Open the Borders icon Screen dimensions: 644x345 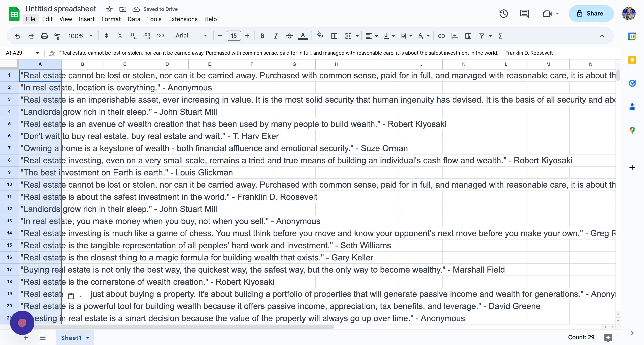[x=334, y=36]
